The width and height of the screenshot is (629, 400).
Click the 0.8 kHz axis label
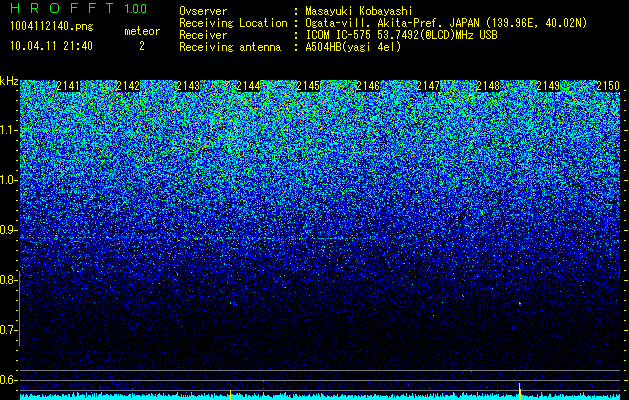point(9,280)
